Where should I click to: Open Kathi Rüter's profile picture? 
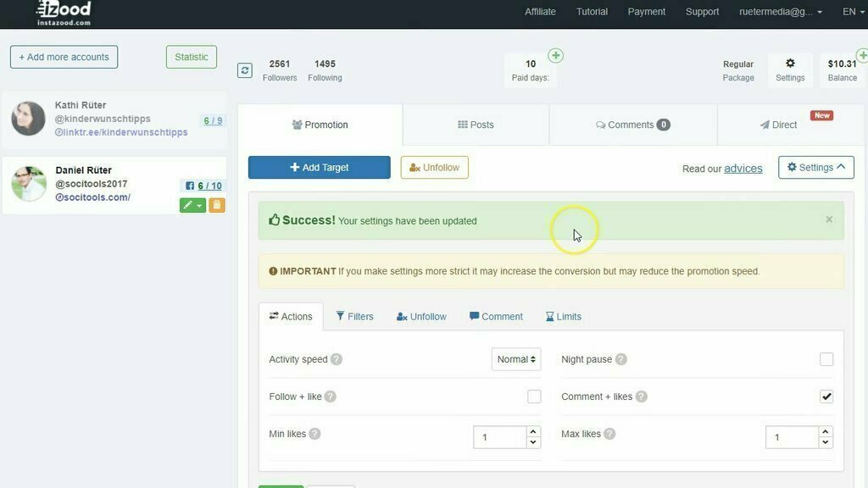pyautogui.click(x=28, y=119)
